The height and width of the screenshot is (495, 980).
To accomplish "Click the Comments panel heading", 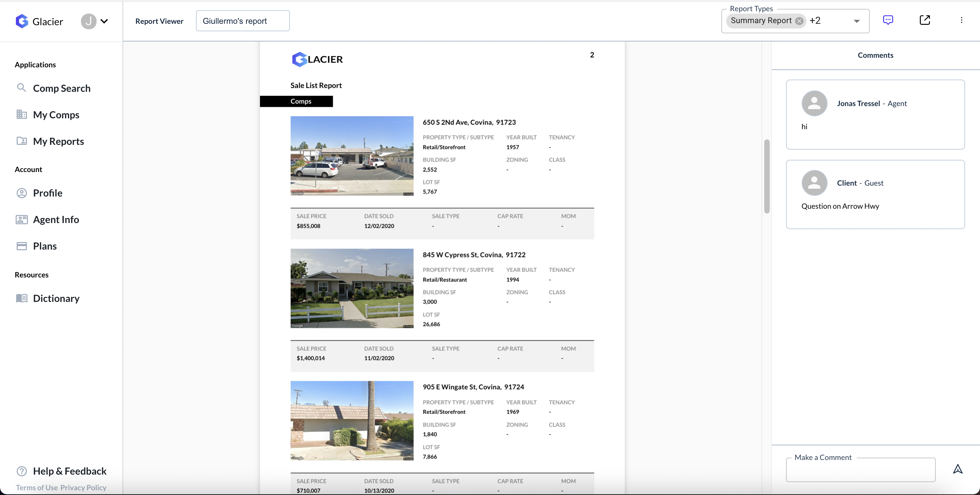I will click(876, 55).
